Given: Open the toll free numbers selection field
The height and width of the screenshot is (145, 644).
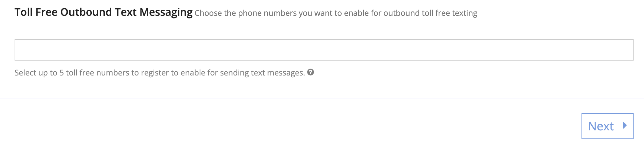Looking at the screenshot, I should point(324,50).
